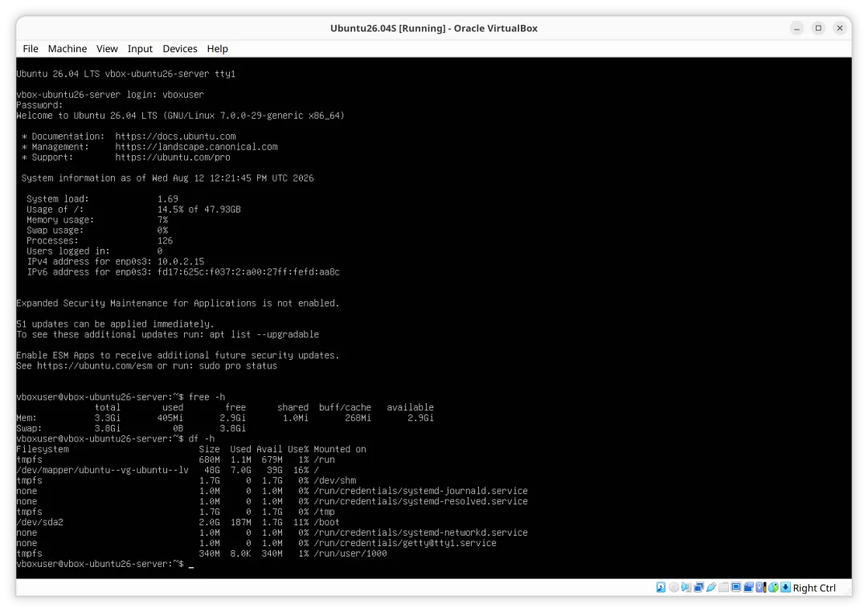Click the 'apt list --upgradable' command text
The image size is (868, 612).
(x=264, y=334)
